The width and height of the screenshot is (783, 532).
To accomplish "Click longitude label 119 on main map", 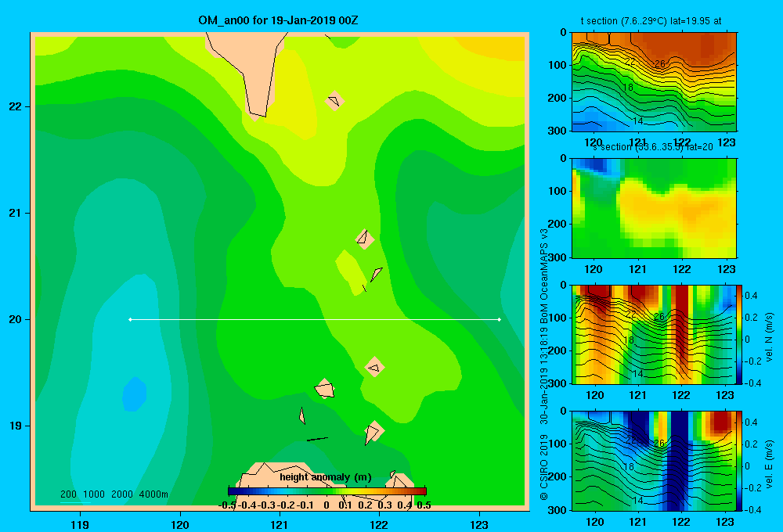I will click(80, 524).
